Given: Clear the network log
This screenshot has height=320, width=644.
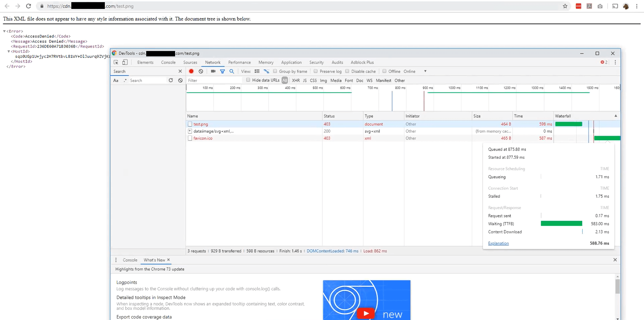Looking at the screenshot, I should point(201,71).
